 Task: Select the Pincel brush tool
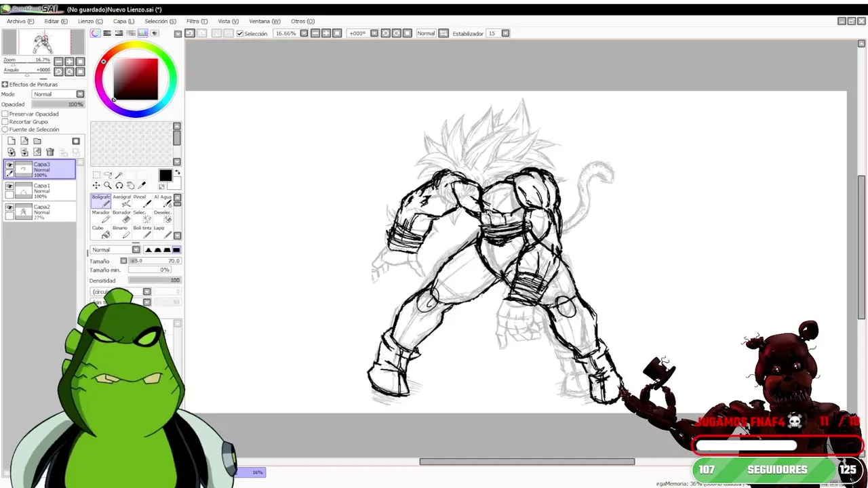click(x=142, y=201)
